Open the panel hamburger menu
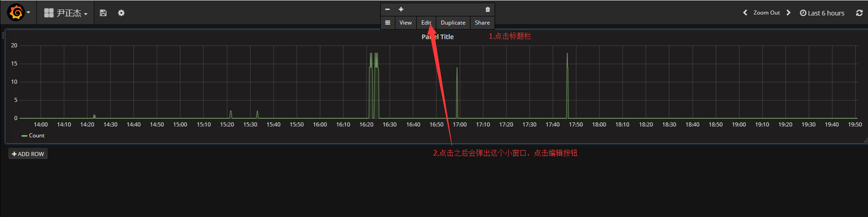Image resolution: width=868 pixels, height=217 pixels. pos(388,22)
